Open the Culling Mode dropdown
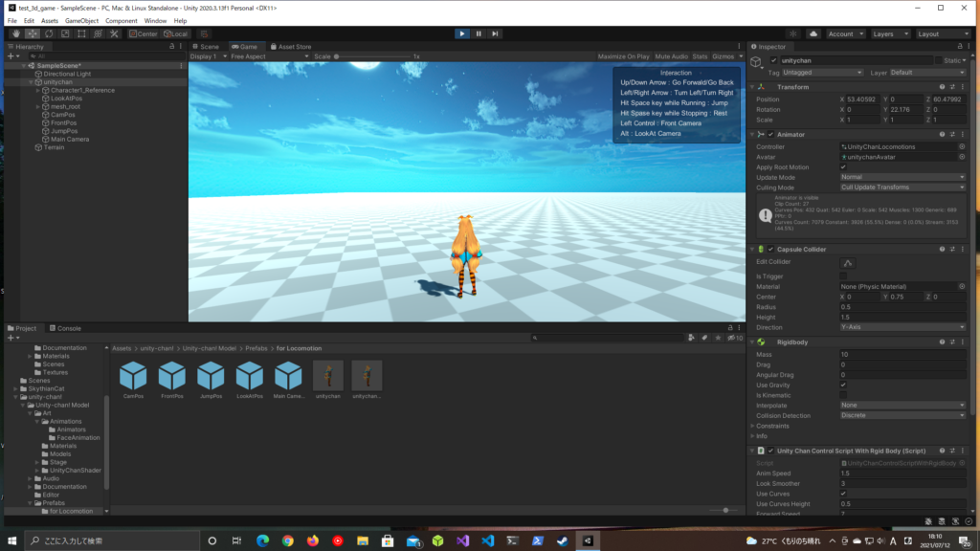 click(902, 187)
